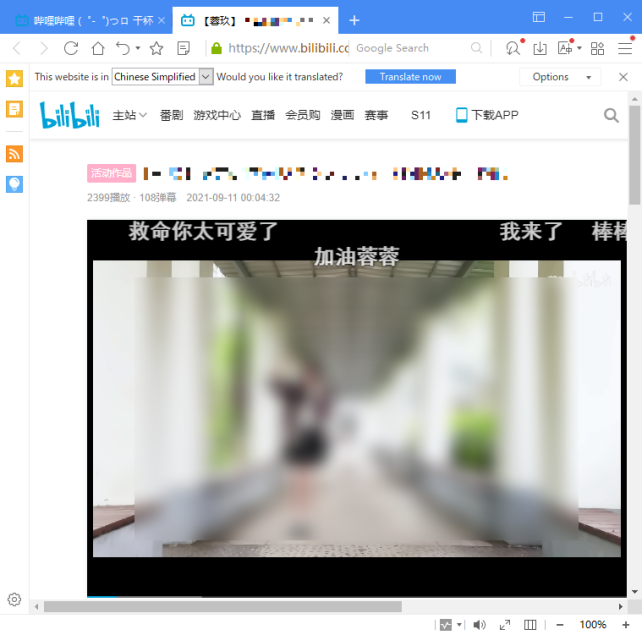Toggle full screen from the status bar
The image size is (642, 635).
click(505, 625)
